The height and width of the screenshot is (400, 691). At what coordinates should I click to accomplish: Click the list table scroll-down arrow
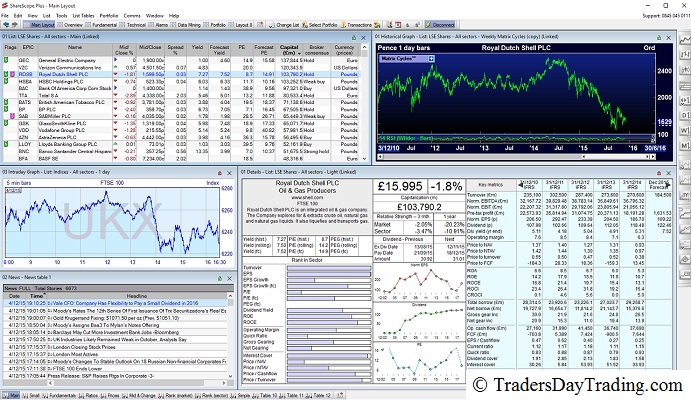[x=364, y=158]
